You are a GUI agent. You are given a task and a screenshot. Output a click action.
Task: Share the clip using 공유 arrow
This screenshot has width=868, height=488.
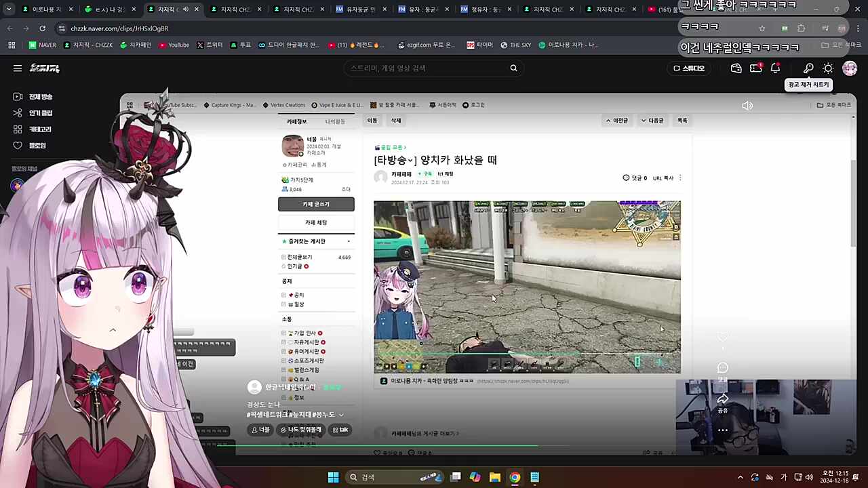(723, 400)
